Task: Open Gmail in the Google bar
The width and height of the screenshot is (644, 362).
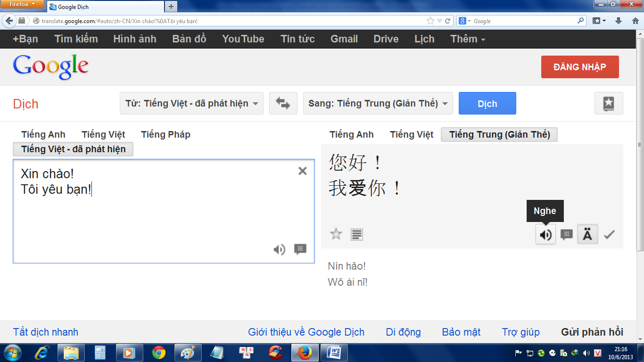Action: coord(344,39)
